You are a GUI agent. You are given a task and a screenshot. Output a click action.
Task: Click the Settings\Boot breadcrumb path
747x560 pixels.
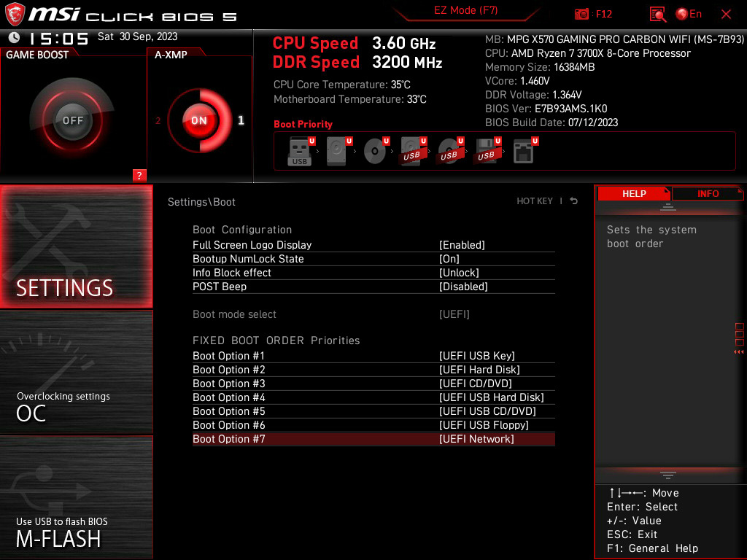(201, 202)
